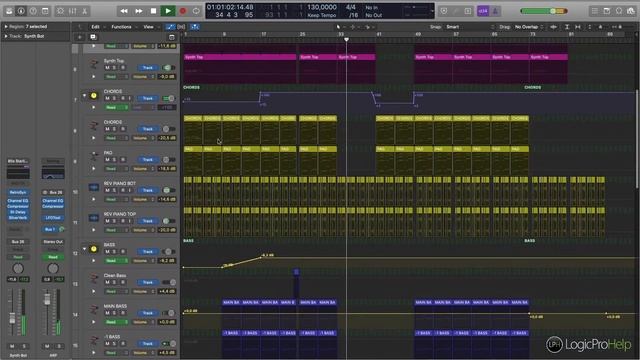This screenshot has width=640, height=360.
Task: Open the Snap Smart dropdown
Action: click(469, 27)
